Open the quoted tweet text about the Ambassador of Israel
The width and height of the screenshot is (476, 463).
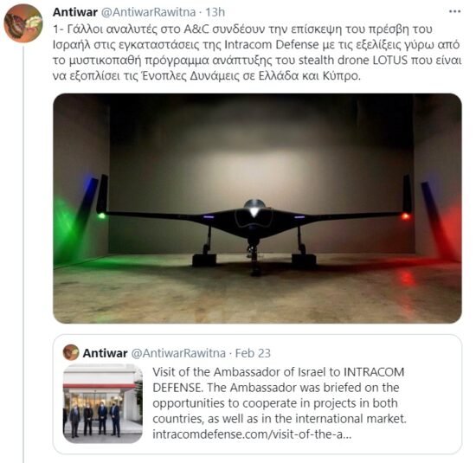click(x=280, y=403)
